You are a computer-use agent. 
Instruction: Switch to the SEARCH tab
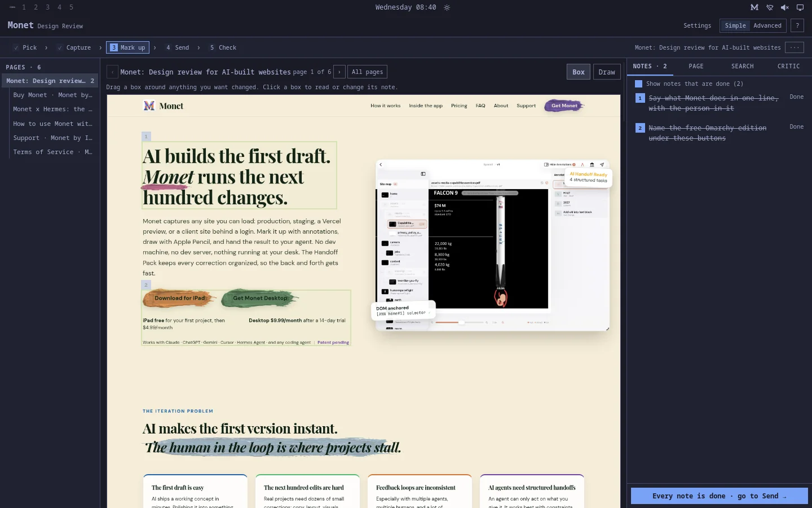pos(742,66)
